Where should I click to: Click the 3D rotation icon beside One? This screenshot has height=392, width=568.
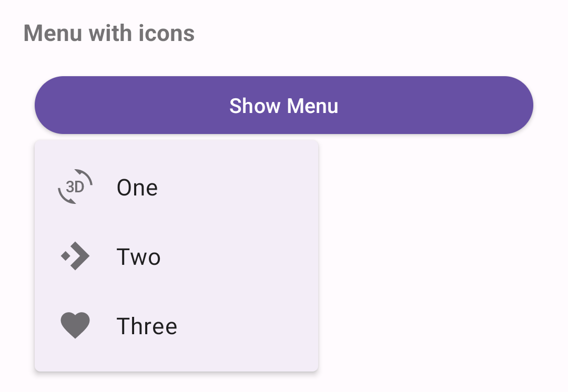75,187
